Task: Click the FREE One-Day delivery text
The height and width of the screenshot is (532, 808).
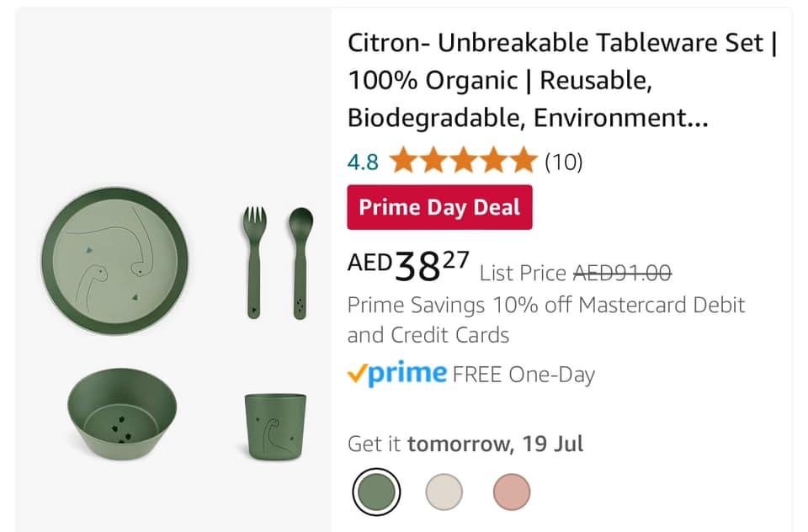Action: 524,375
